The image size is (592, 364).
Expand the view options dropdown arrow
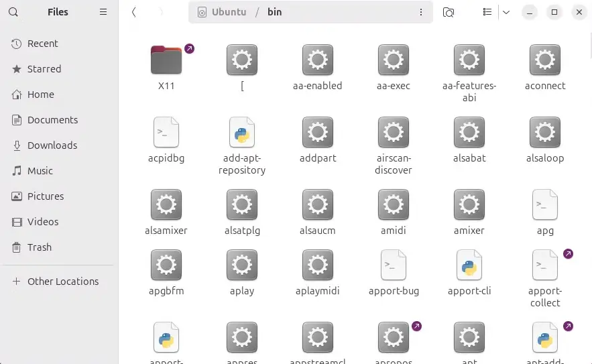click(x=506, y=12)
